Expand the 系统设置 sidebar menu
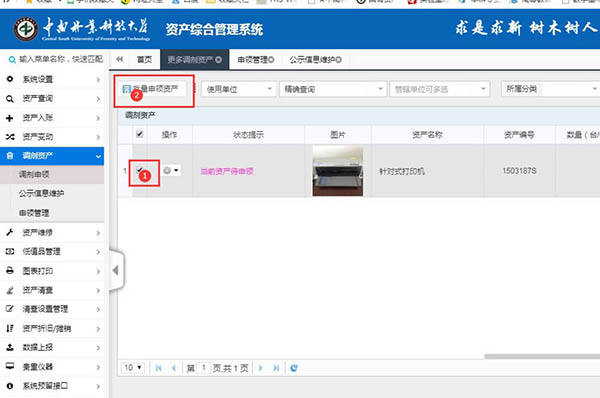 click(52, 80)
